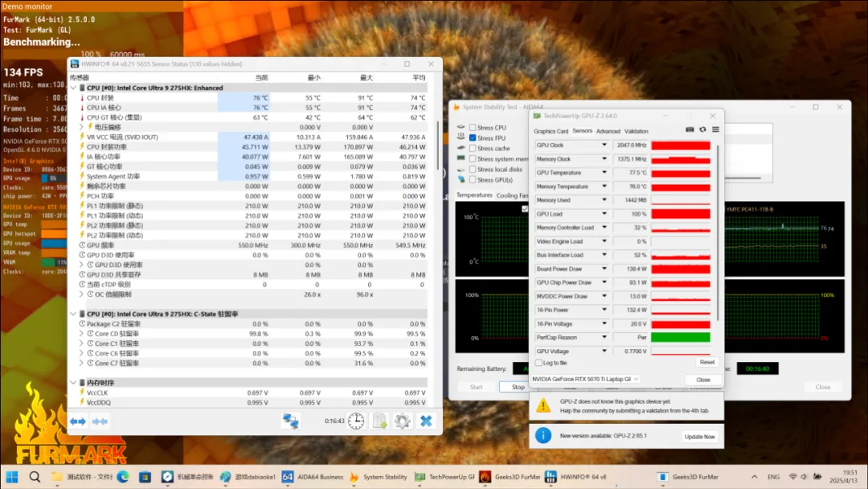Switch to GPU-Z Advanced tab
Screen dimensions: 868x489
[608, 131]
